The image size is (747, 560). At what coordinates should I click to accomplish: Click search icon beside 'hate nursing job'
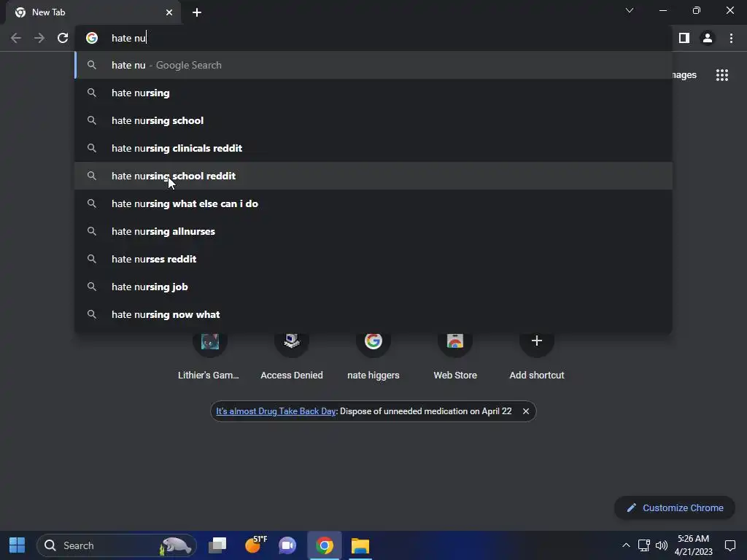[x=92, y=287]
